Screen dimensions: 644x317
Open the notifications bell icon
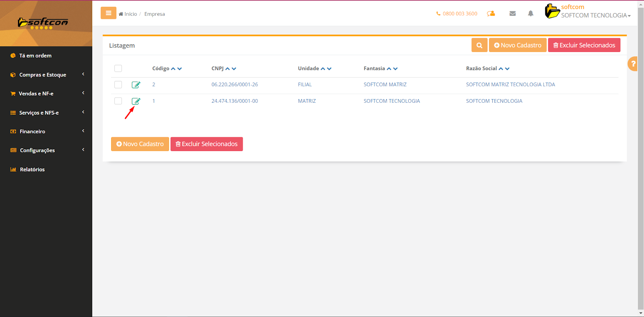point(530,14)
